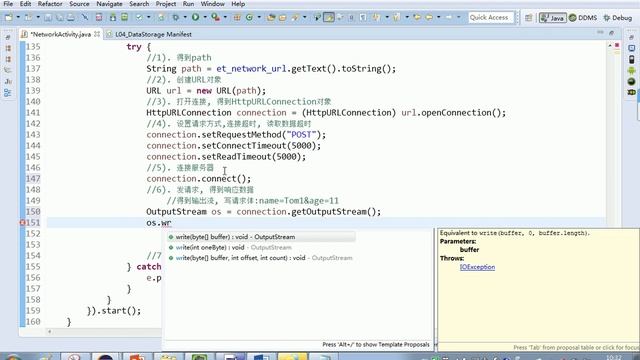
Task: Open the Project menu
Action: pyautogui.click(x=166, y=4)
